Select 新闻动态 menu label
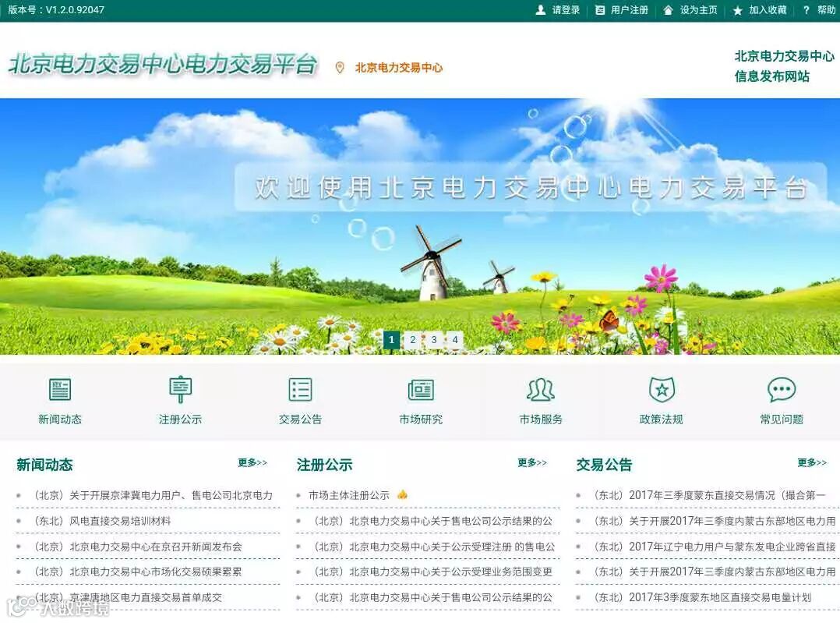 59,419
